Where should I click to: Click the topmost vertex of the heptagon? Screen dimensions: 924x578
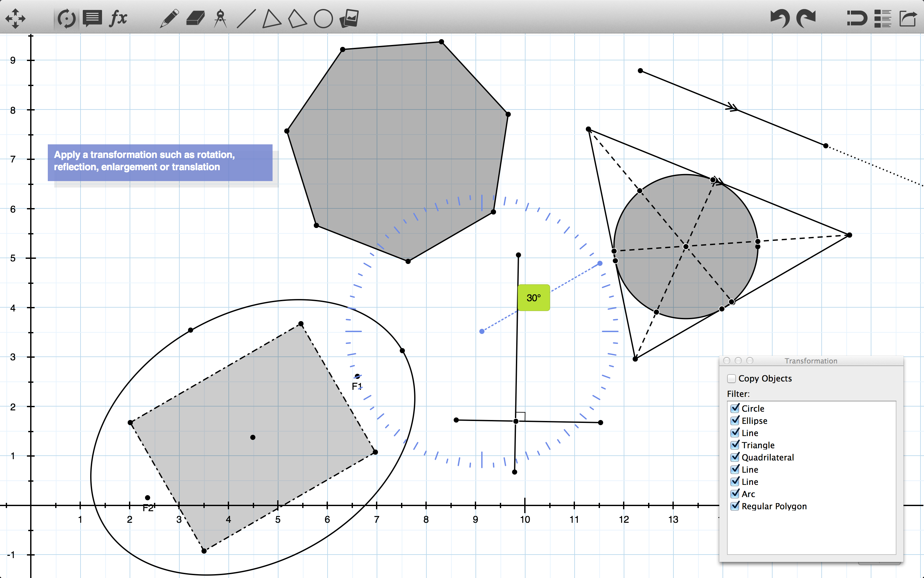point(441,42)
